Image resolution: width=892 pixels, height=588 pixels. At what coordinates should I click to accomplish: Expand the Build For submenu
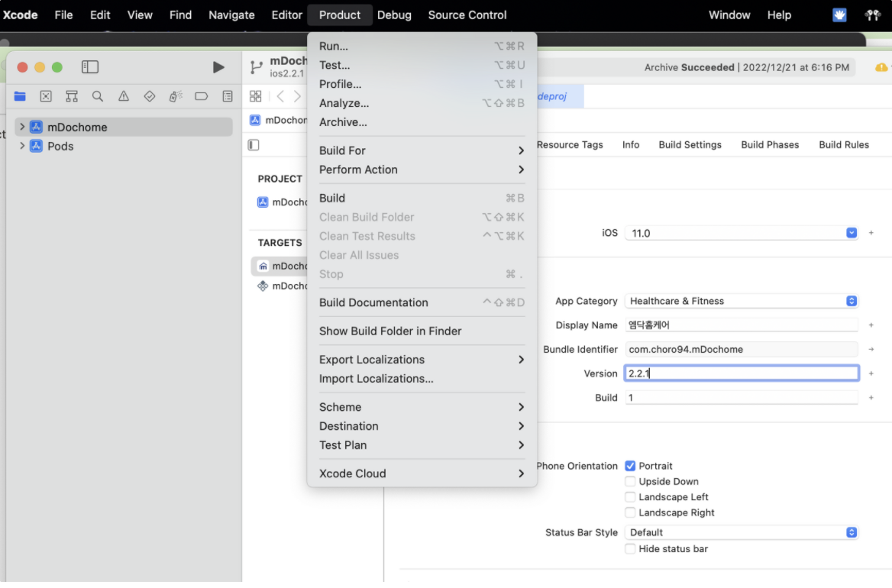click(x=422, y=150)
